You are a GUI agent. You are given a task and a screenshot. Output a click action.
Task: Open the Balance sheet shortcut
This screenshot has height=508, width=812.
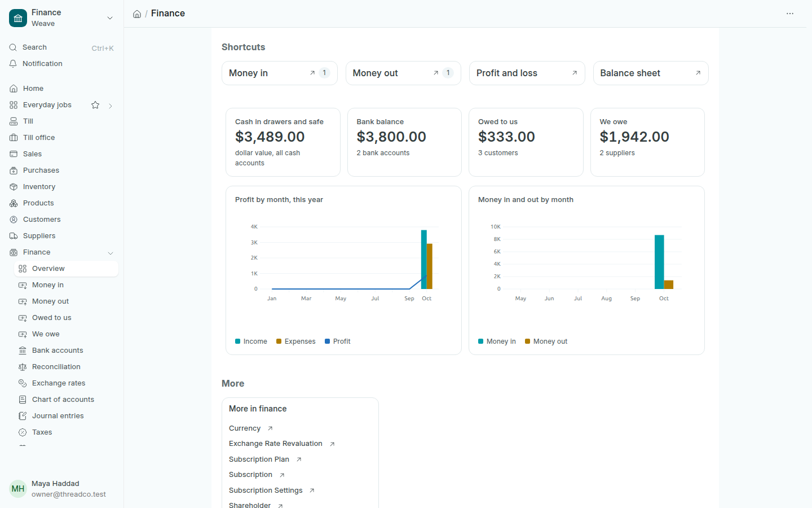(x=651, y=73)
